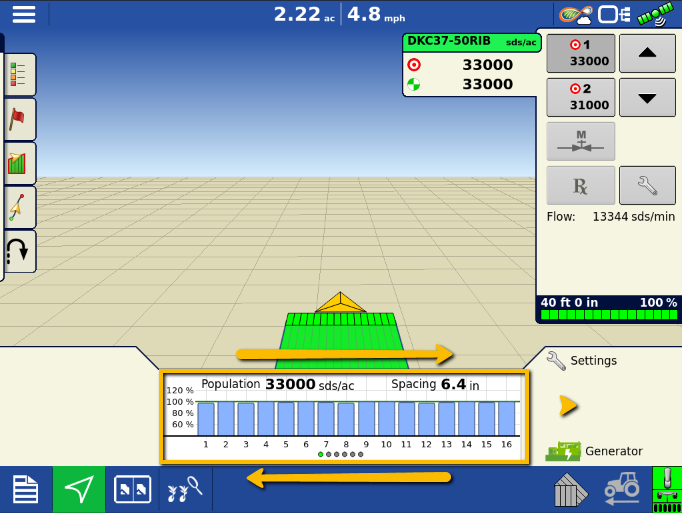Toggle manual valve control button
682x513 pixels.
(581, 141)
